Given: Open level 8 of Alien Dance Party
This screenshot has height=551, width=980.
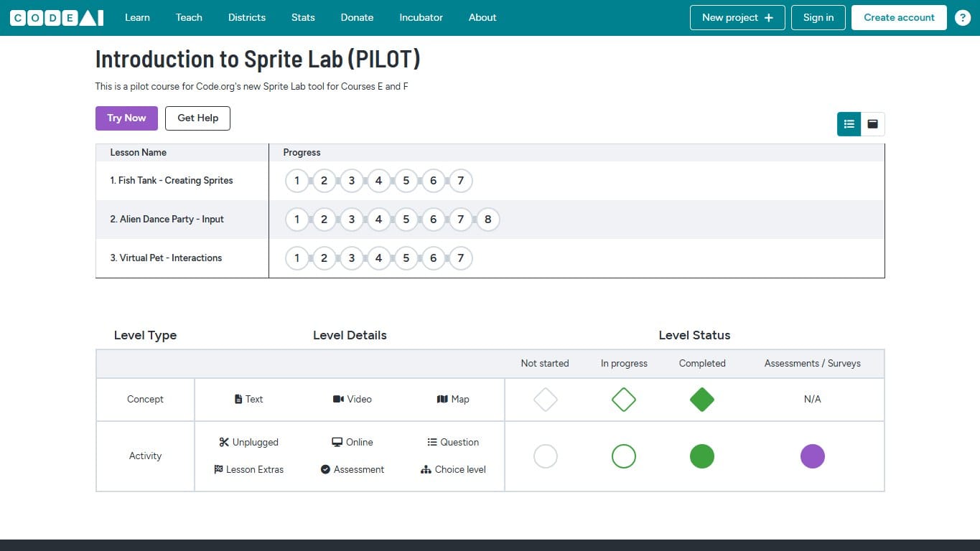Looking at the screenshot, I should pos(488,220).
